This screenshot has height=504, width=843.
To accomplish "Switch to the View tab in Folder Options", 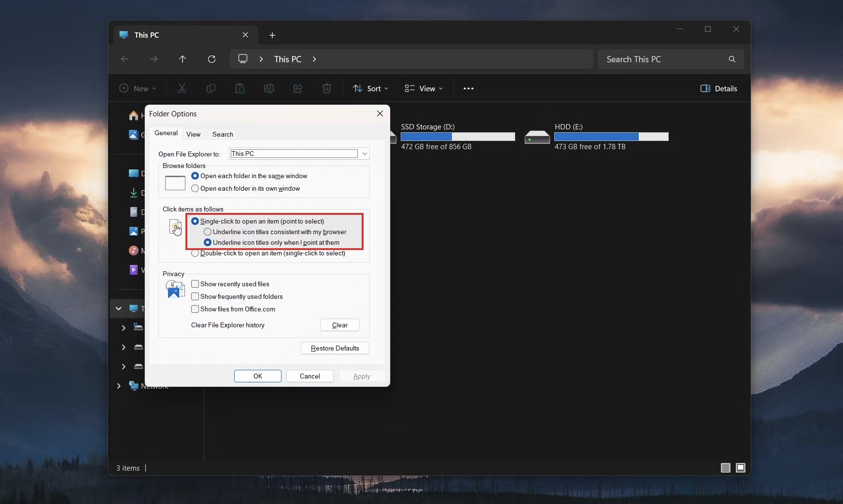I will pyautogui.click(x=193, y=134).
